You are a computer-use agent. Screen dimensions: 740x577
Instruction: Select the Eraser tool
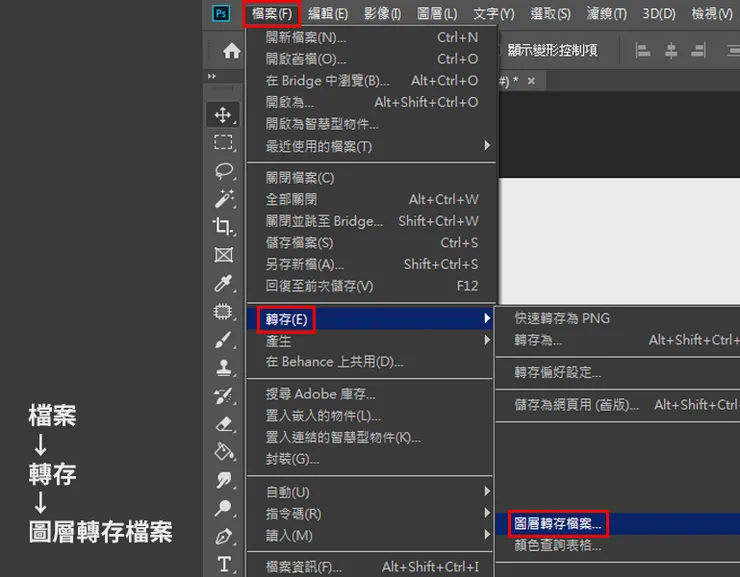point(224,424)
